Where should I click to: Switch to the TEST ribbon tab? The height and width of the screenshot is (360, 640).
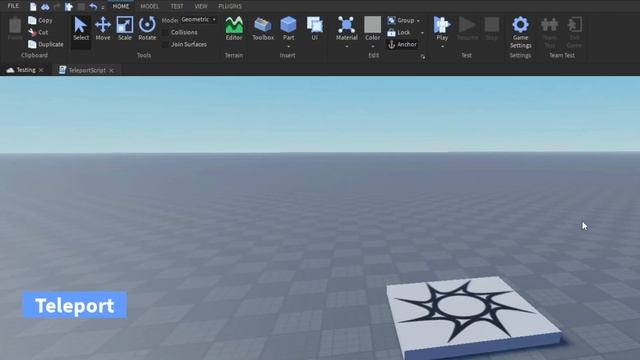coord(177,6)
